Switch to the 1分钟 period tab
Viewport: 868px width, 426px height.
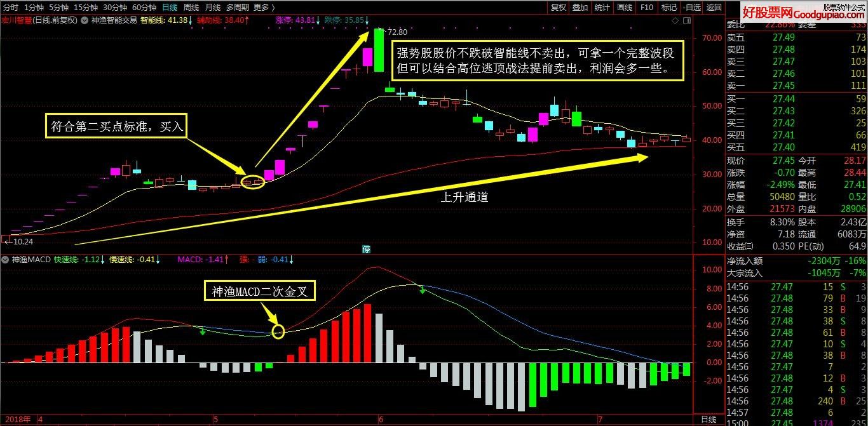click(34, 7)
